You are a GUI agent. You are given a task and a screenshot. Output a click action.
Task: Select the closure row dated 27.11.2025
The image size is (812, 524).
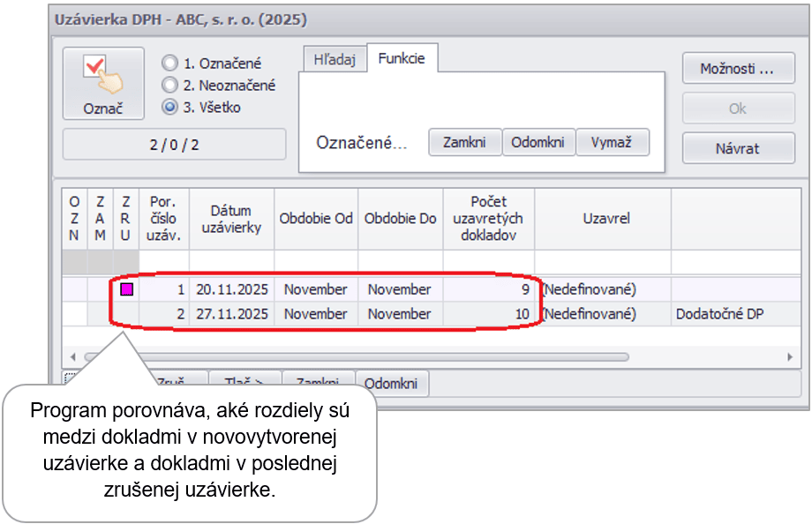(231, 314)
